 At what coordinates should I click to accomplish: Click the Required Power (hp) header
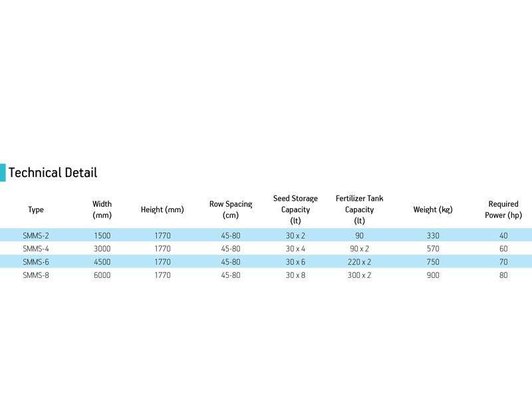[503, 209]
